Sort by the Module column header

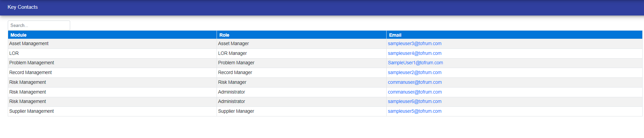tap(19, 35)
